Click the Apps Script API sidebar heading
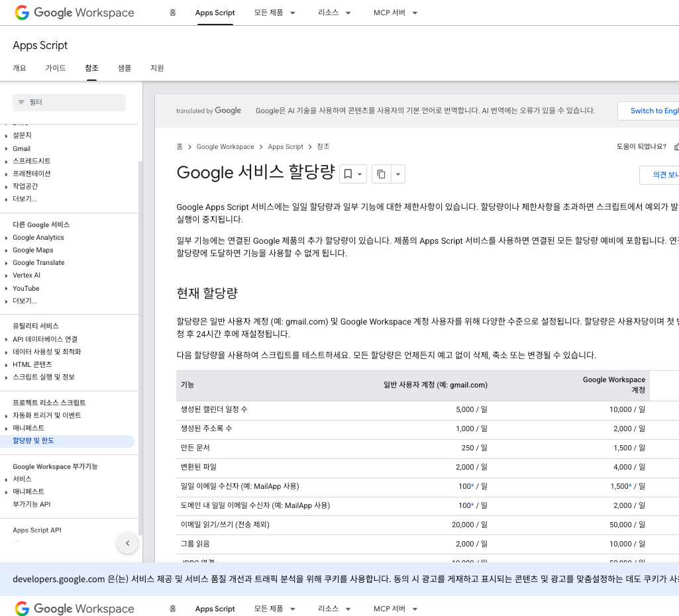Viewport: 679px width, 616px height. 37,530
